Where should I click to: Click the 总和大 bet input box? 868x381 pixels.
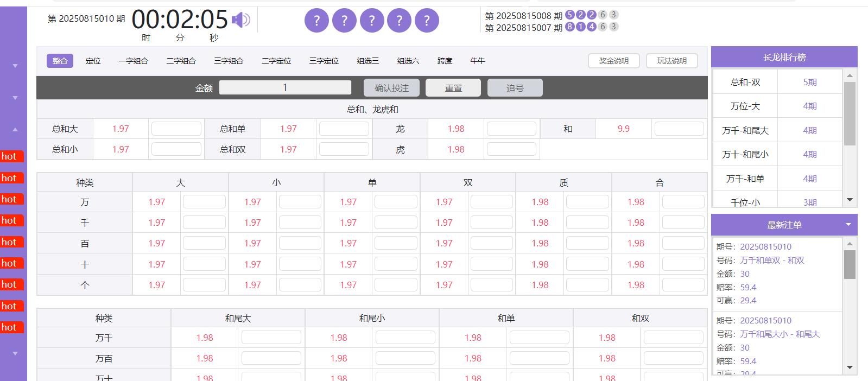(176, 129)
